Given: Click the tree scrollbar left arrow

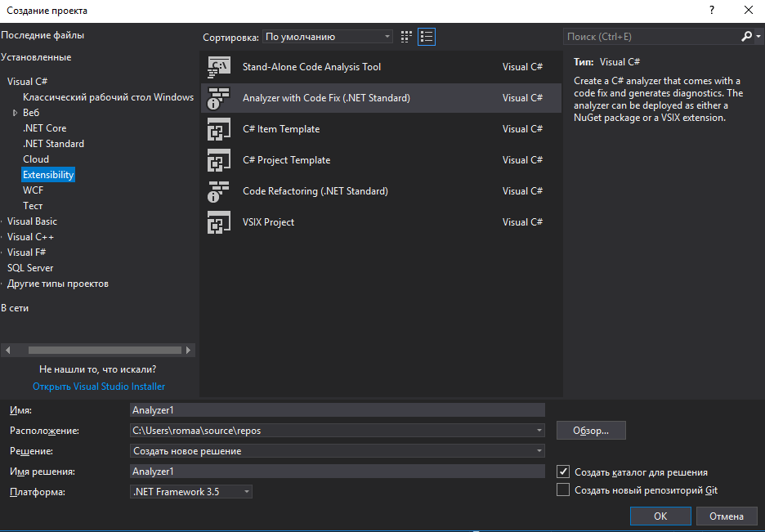Looking at the screenshot, I should [8, 350].
